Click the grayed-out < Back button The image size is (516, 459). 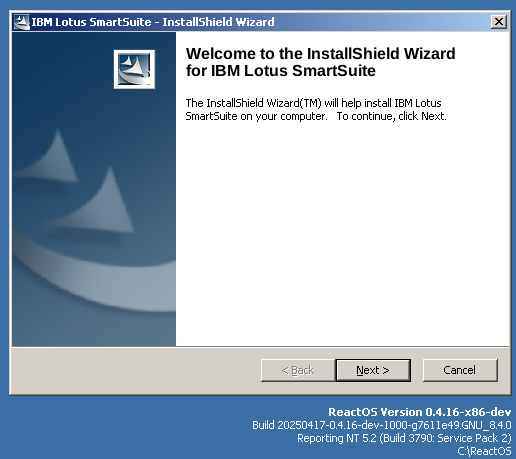(298, 370)
